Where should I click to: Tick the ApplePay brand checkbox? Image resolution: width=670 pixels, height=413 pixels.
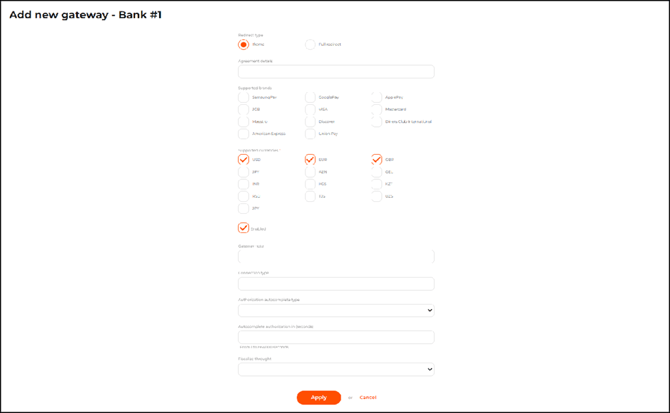376,97
